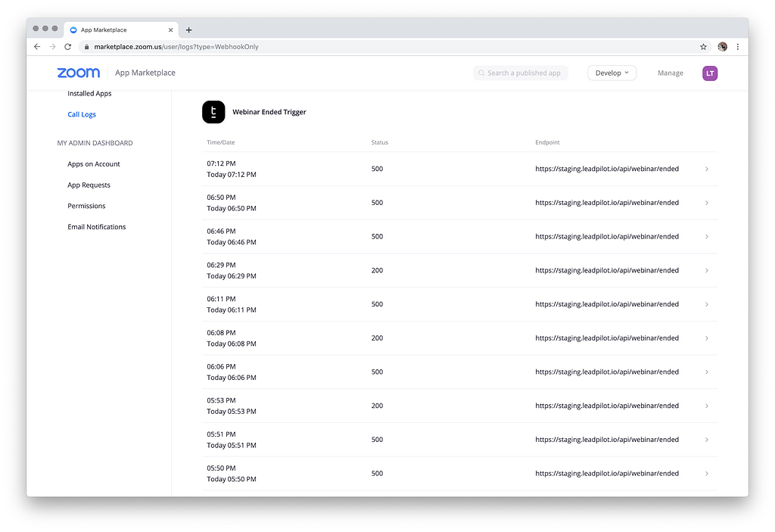This screenshot has height=532, width=775.
Task: Open the Webinar Ended Trigger app icon
Action: coord(214,111)
